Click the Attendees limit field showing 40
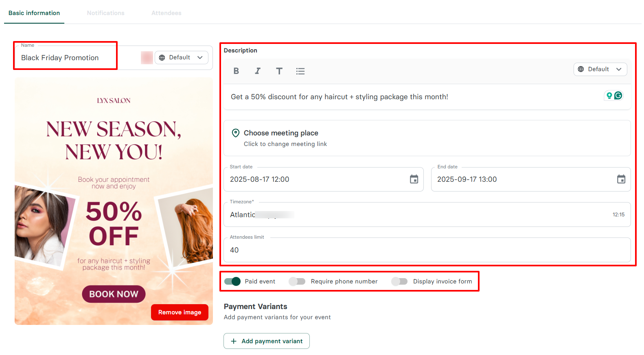This screenshot has height=355, width=644. click(x=427, y=250)
